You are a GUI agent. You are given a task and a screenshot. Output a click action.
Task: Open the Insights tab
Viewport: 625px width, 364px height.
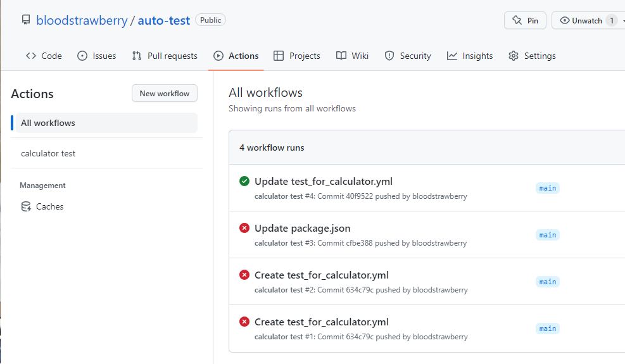(x=470, y=56)
